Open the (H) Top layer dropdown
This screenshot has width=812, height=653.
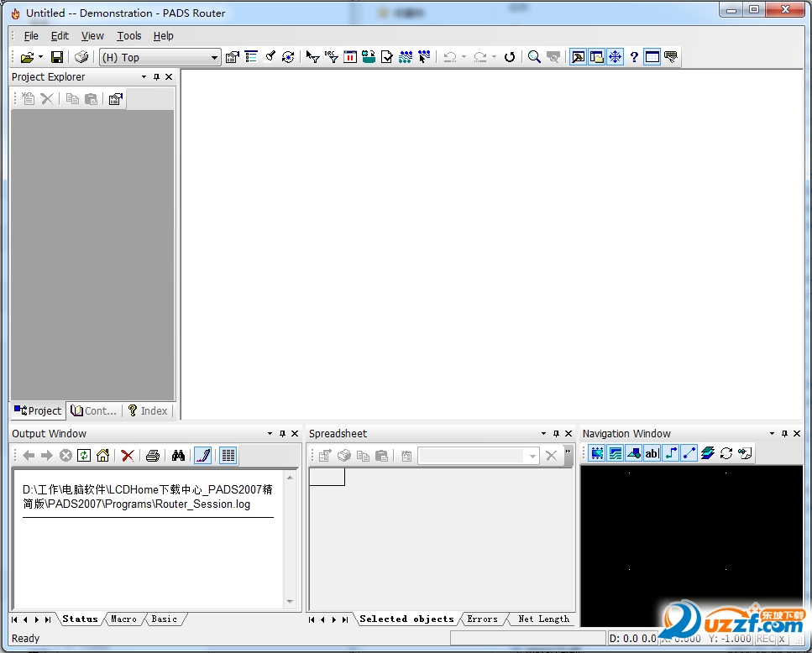coord(215,58)
